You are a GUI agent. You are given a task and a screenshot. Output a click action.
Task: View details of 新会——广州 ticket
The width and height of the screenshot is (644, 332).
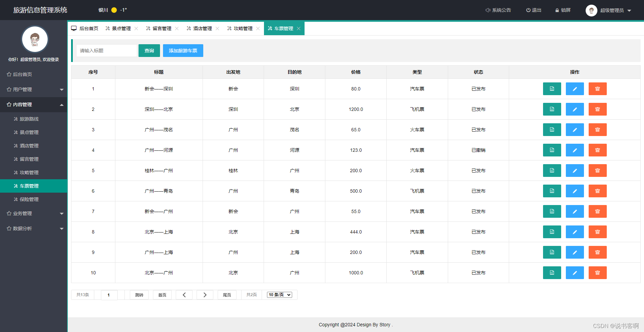tap(552, 211)
